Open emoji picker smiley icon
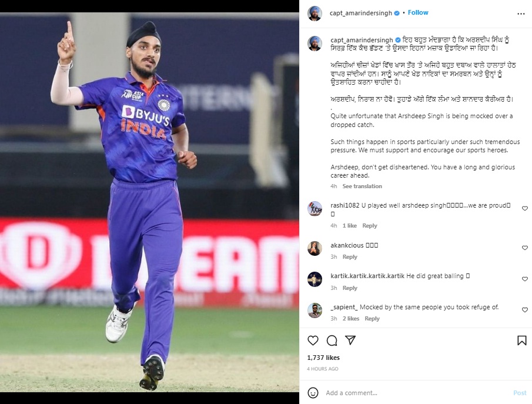 click(x=313, y=393)
